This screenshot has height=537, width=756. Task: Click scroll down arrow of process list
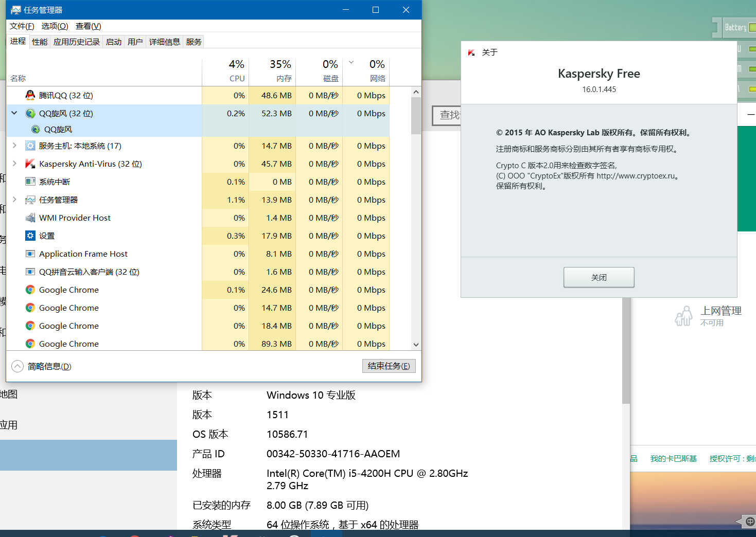pyautogui.click(x=416, y=345)
